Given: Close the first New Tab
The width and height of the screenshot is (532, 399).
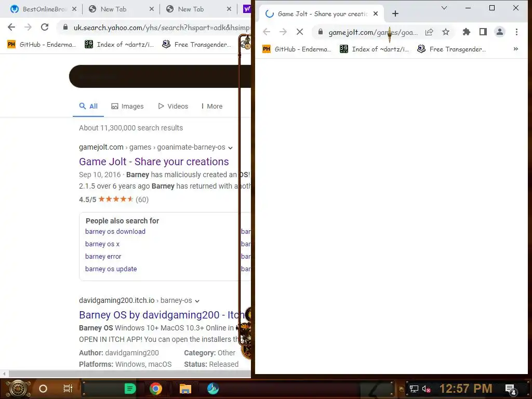Looking at the screenshot, I should pos(152,9).
